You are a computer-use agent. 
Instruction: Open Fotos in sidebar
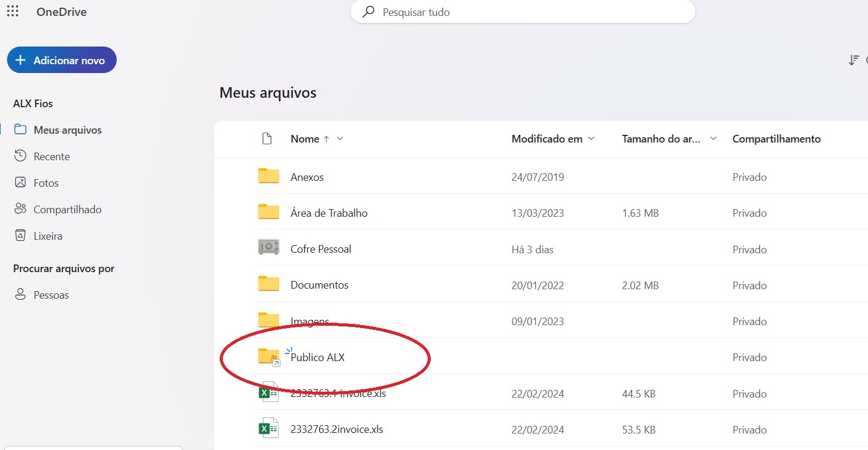point(46,183)
